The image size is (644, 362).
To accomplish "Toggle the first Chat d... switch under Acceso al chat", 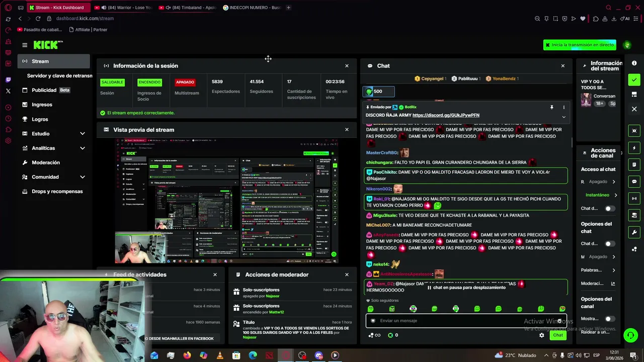I will 610,209.
